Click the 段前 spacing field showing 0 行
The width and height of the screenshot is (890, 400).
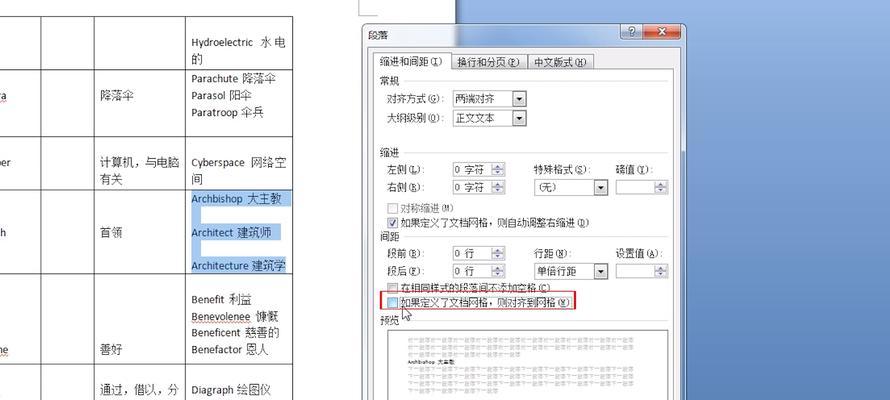(472, 253)
